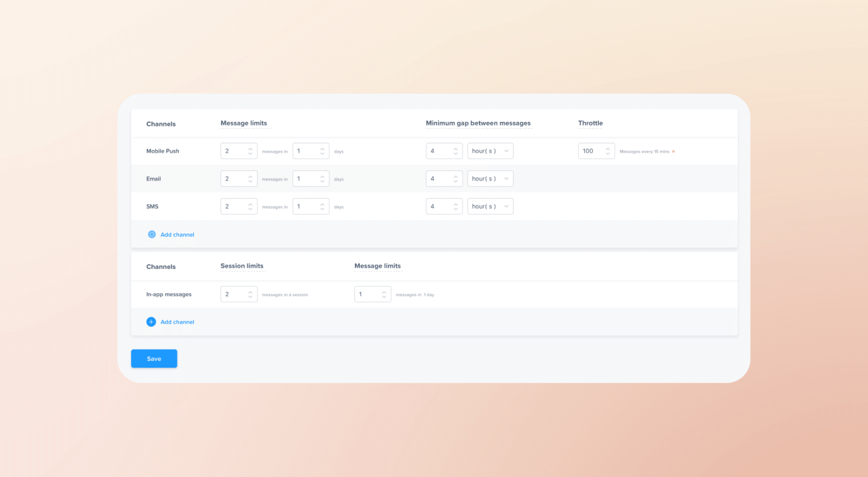Click the In-app messages session limit stepper
The height and width of the screenshot is (477, 868).
coord(250,295)
